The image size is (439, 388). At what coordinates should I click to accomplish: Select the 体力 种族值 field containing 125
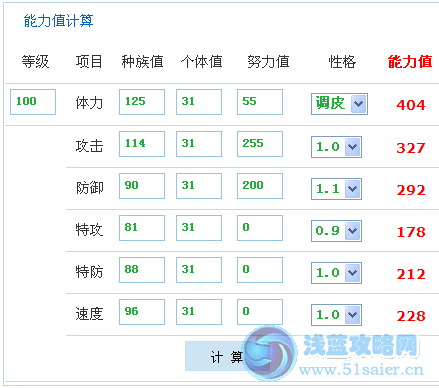[142, 102]
